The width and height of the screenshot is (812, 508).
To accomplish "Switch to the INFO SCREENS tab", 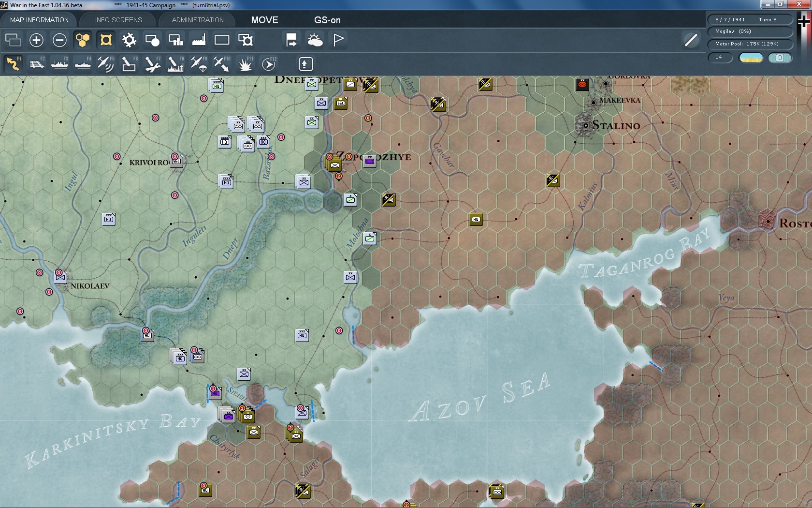I will click(118, 20).
